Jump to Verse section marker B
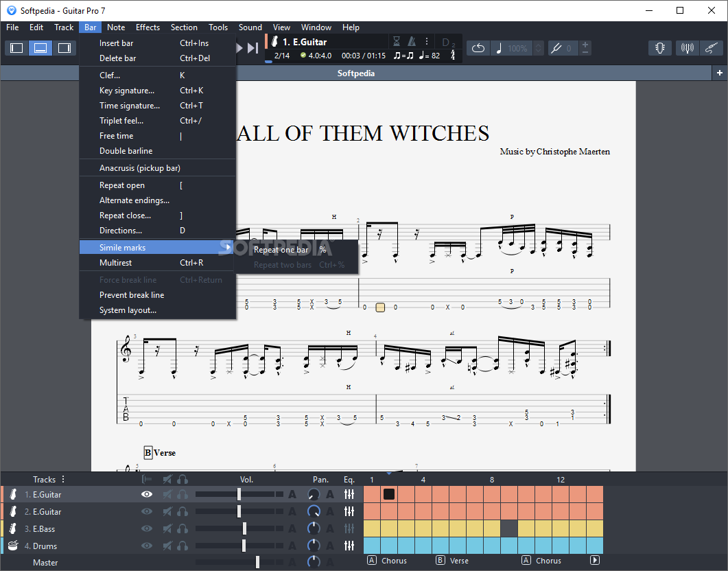728x571 pixels. 441,560
